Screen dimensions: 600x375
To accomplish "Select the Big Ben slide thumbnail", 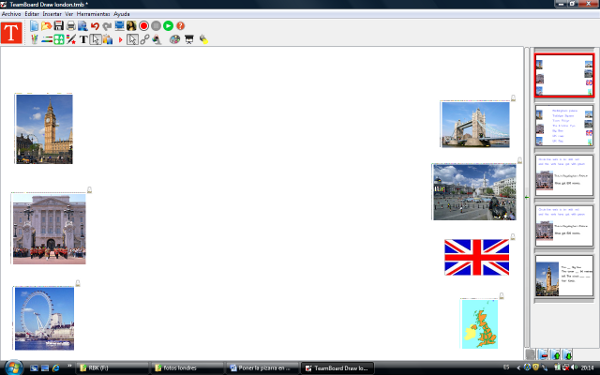I will [x=564, y=276].
